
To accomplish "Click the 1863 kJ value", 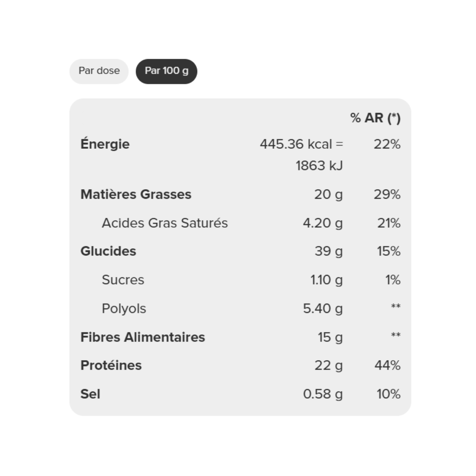I will pos(319,165).
